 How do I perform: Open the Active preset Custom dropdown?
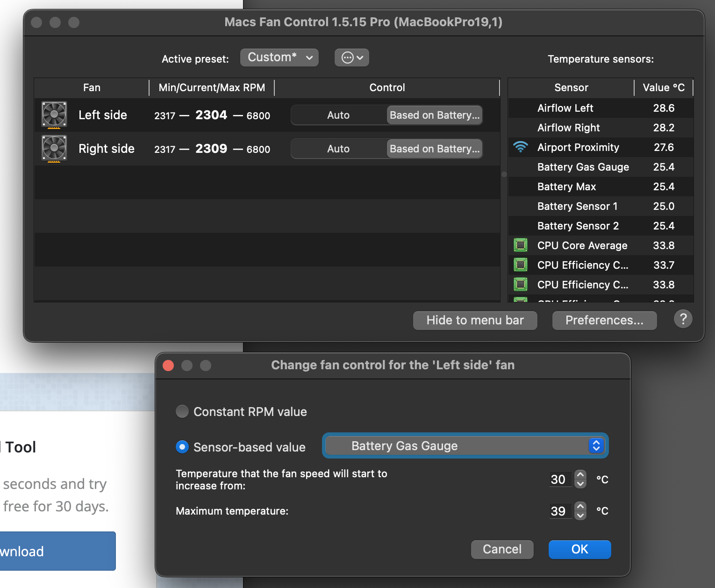(279, 57)
